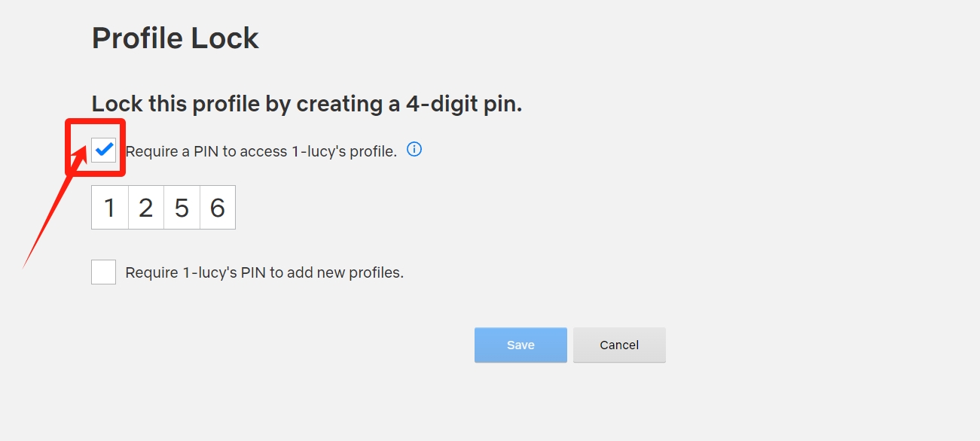Click the blue checkmark icon
Screen dimensions: 980x441
click(104, 149)
